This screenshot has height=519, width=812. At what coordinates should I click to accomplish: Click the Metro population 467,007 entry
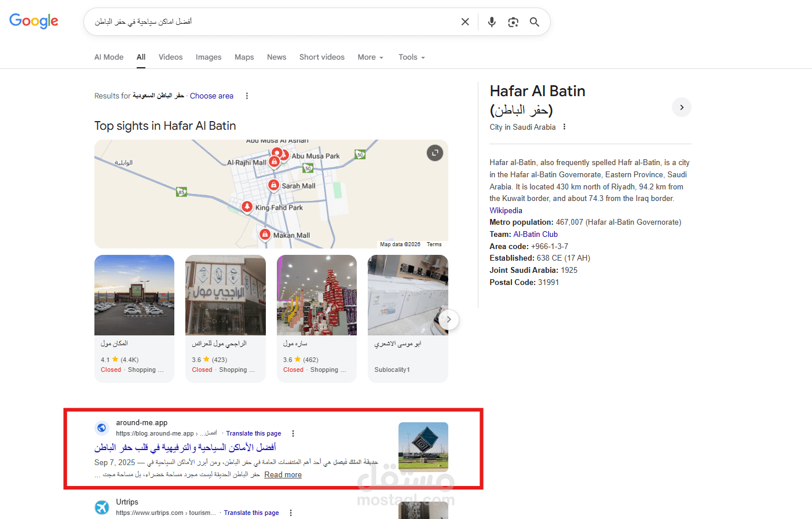click(585, 222)
